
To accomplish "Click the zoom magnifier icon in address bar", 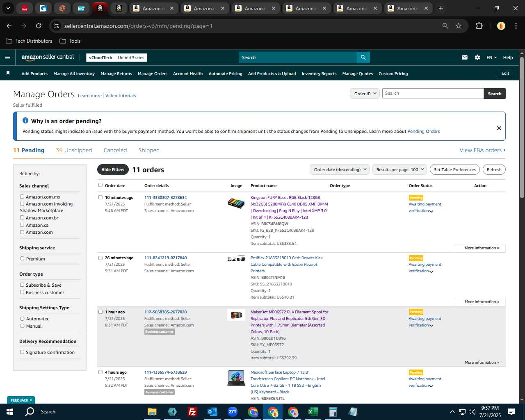I will point(445,26).
